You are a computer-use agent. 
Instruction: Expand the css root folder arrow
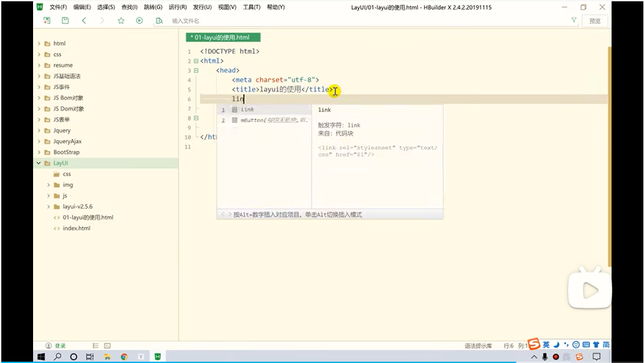(39, 55)
